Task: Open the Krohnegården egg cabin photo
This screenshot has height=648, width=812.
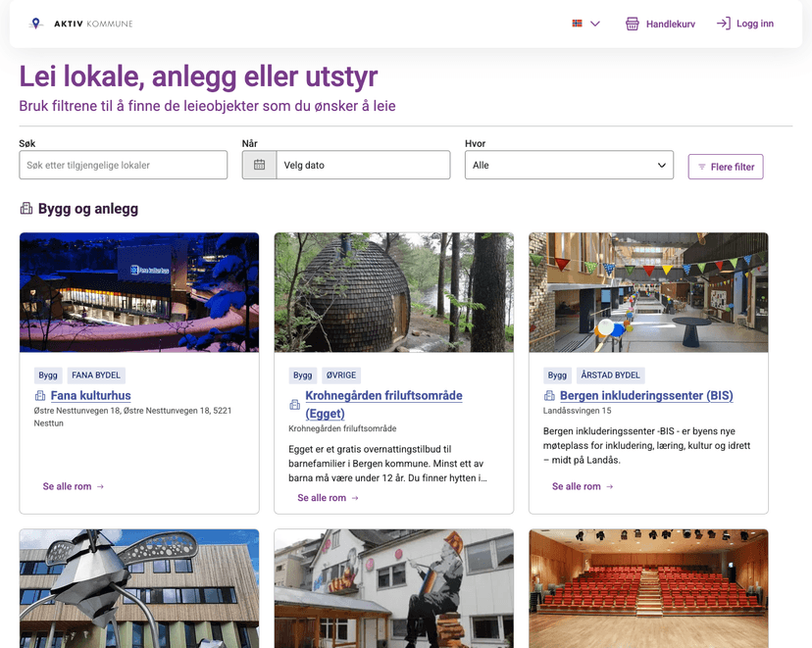Action: [394, 292]
